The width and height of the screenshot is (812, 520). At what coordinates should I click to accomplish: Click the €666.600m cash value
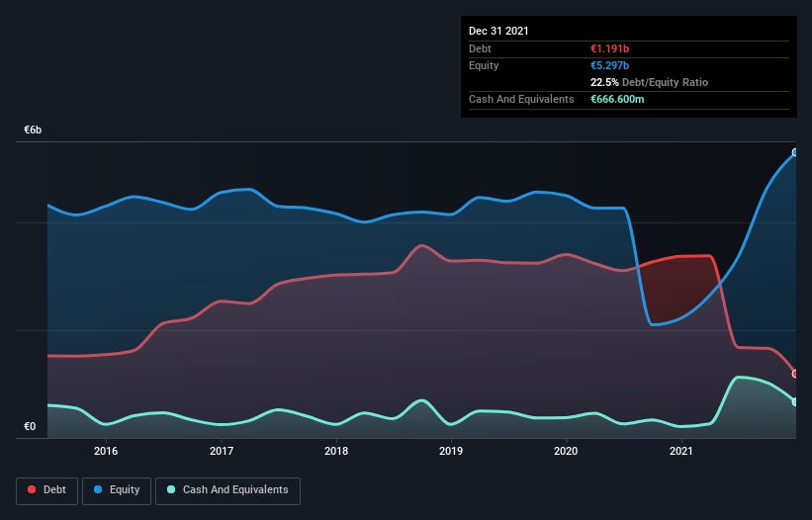click(617, 99)
